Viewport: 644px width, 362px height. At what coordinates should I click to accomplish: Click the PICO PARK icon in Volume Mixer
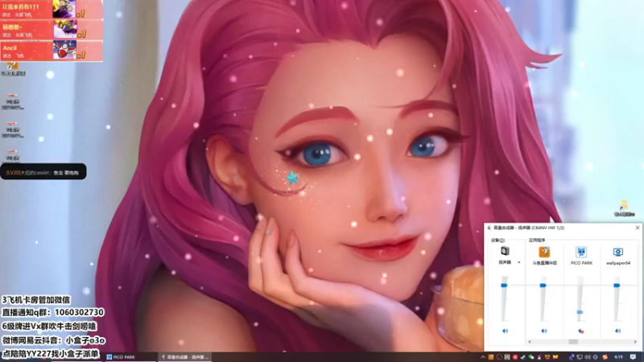tap(580, 252)
